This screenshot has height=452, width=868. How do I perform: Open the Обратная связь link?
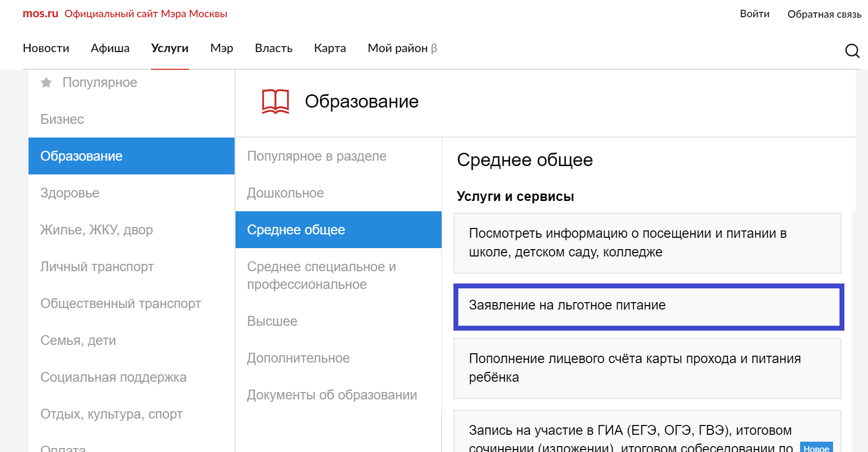tap(824, 14)
